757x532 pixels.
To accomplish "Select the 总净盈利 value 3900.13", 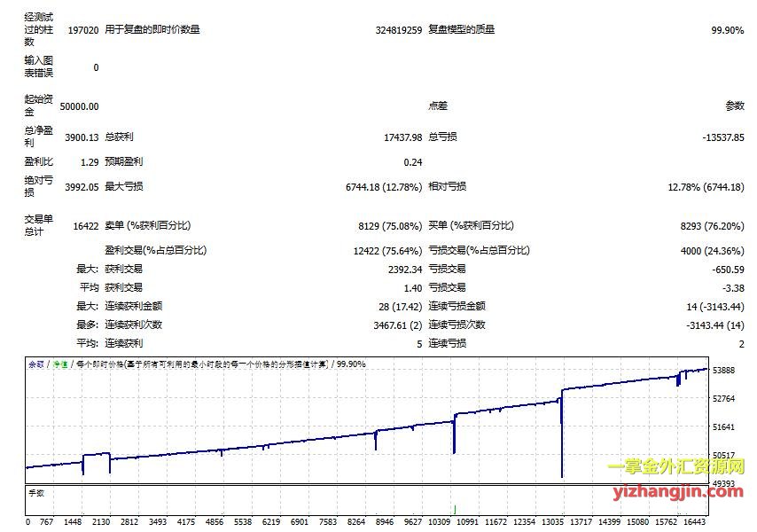I will [x=82, y=138].
